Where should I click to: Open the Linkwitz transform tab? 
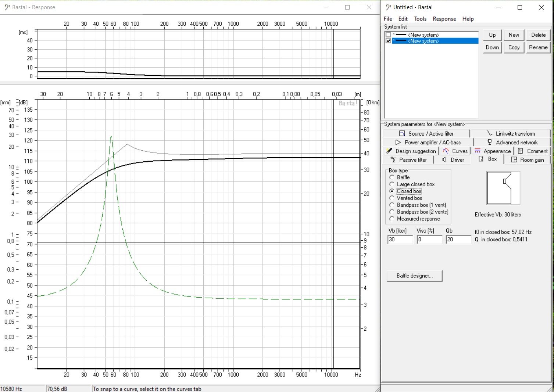click(x=510, y=134)
